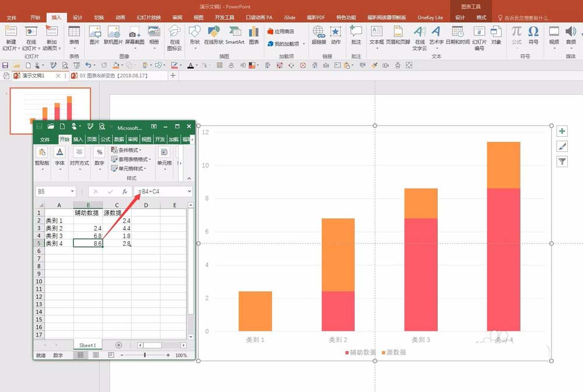Open 单元格样式 cell styles dropdown
583x392 pixels.
pos(129,169)
